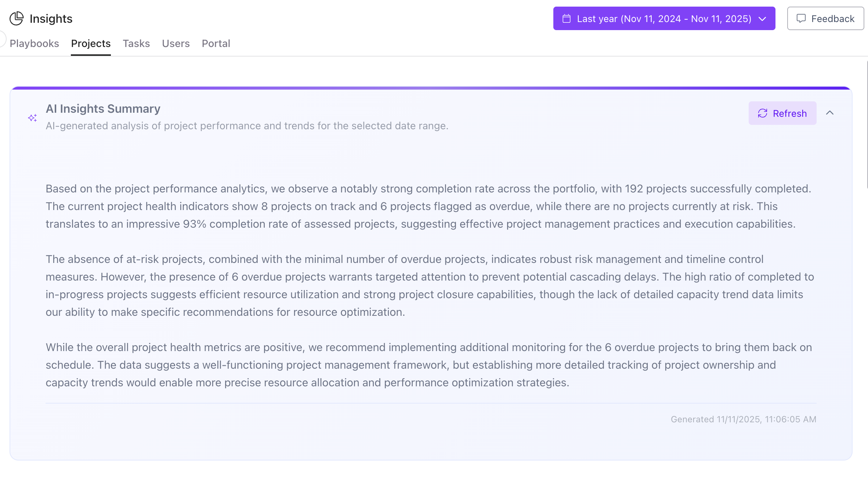Click the calendar icon in the date range selector

tap(567, 18)
